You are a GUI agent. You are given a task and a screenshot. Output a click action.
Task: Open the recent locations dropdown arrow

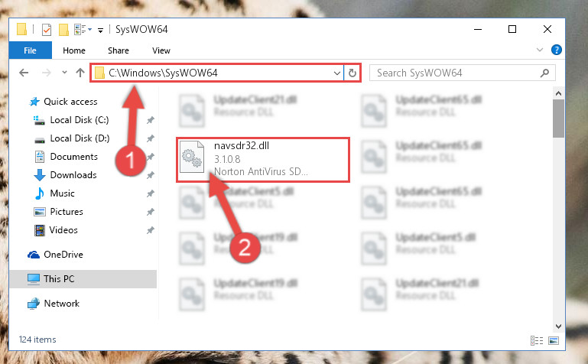64,73
